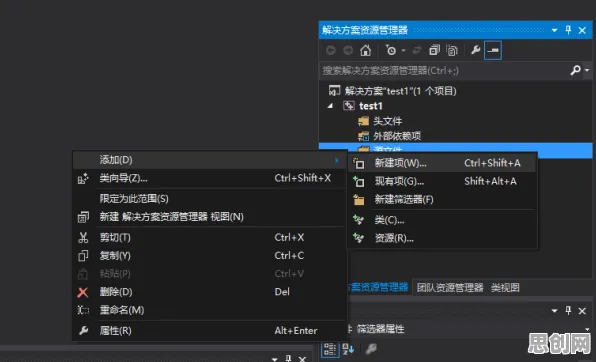Click the new item icon in submenu

point(358,163)
